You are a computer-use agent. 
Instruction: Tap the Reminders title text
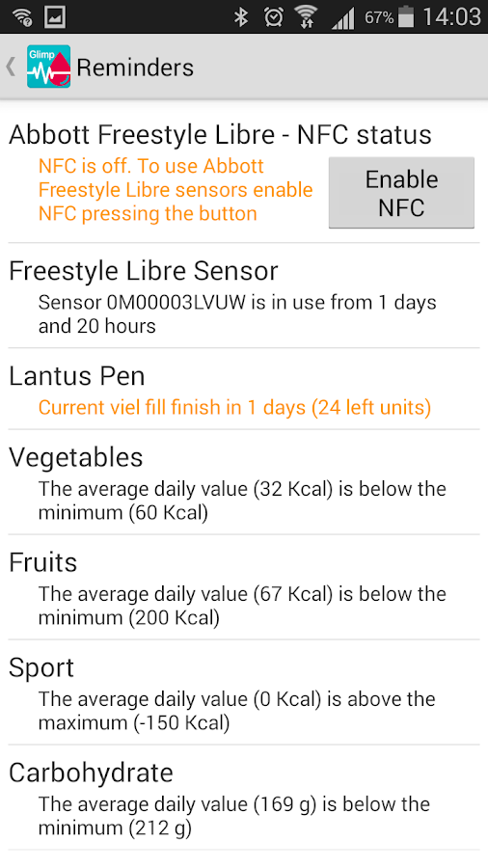(x=135, y=68)
